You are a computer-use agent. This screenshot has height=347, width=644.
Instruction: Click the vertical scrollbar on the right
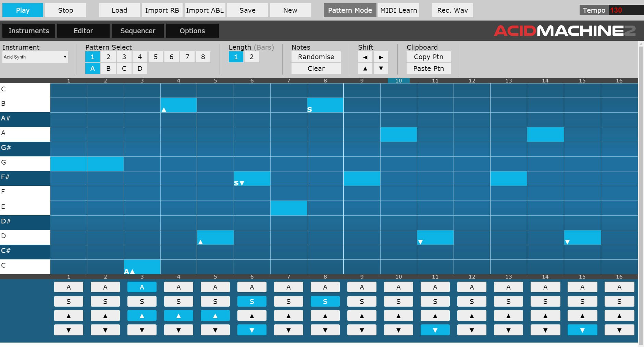641,194
